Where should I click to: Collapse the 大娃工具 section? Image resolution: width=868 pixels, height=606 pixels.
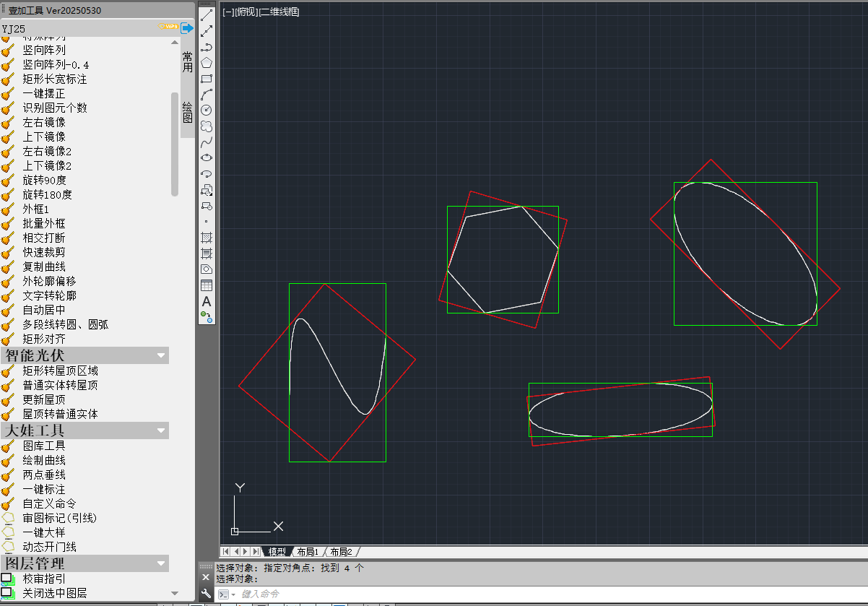click(162, 430)
